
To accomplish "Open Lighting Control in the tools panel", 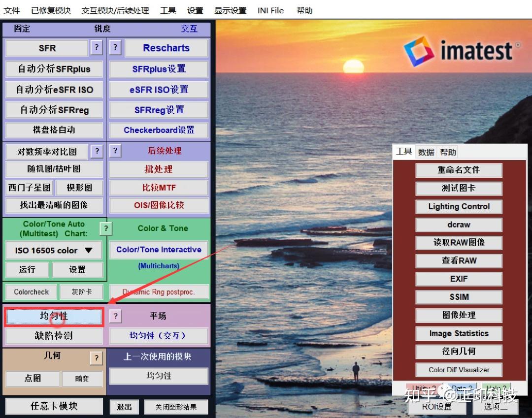I will [x=458, y=206].
